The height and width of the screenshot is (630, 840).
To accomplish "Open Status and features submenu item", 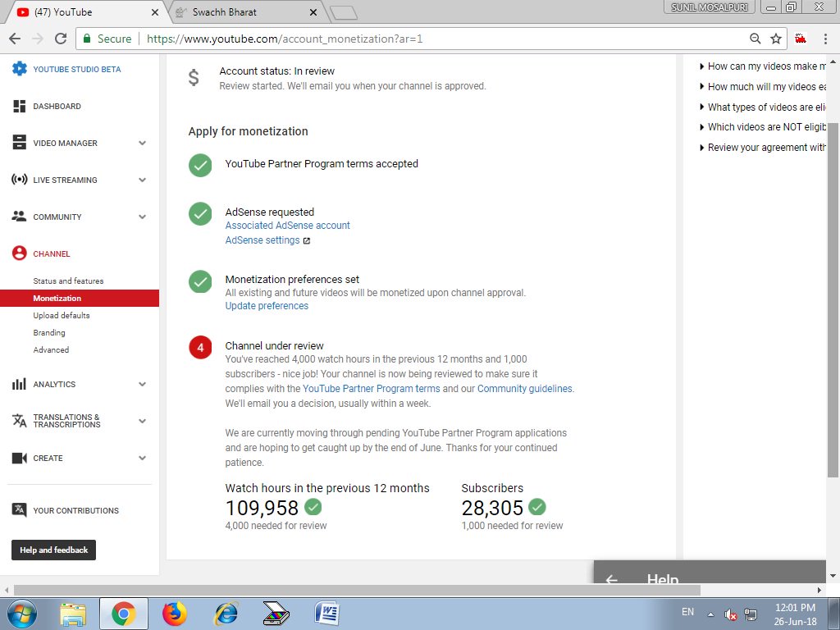I will 69,281.
